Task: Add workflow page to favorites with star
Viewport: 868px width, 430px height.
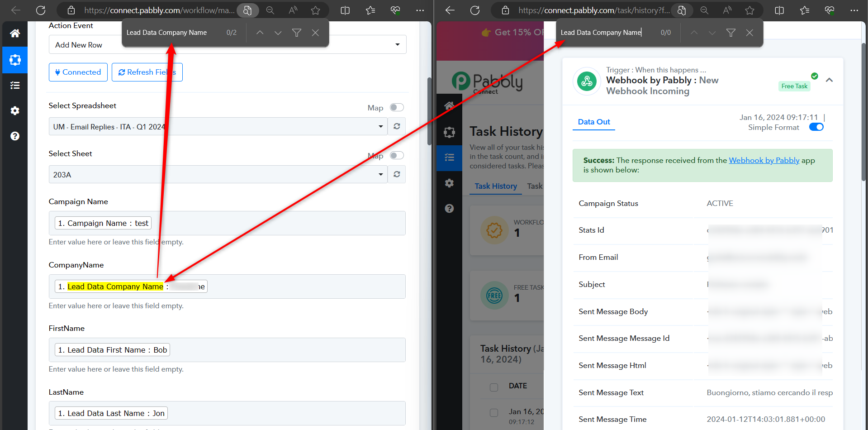Action: pos(316,10)
